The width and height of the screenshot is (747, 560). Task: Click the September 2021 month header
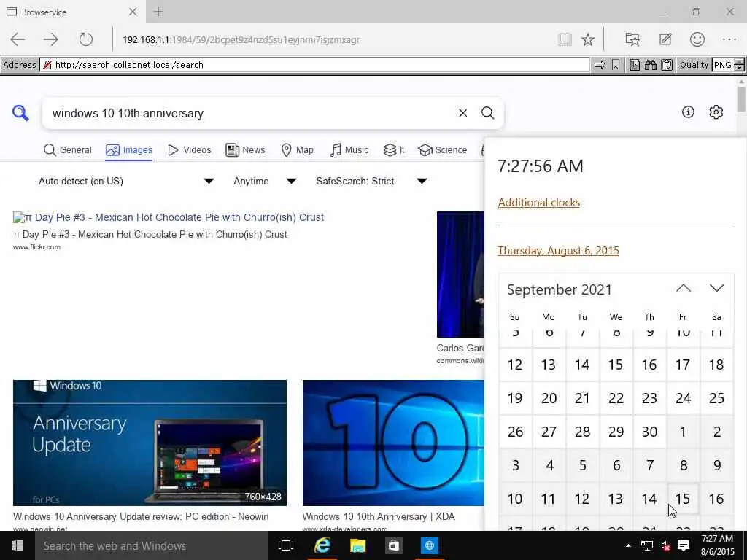click(x=560, y=289)
